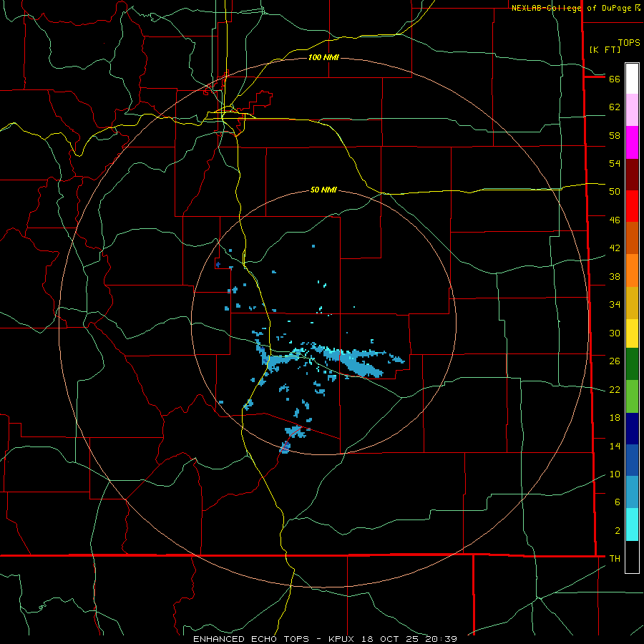This screenshot has height=644, width=644.
Task: Click the '22' legend value
Action: [615, 390]
